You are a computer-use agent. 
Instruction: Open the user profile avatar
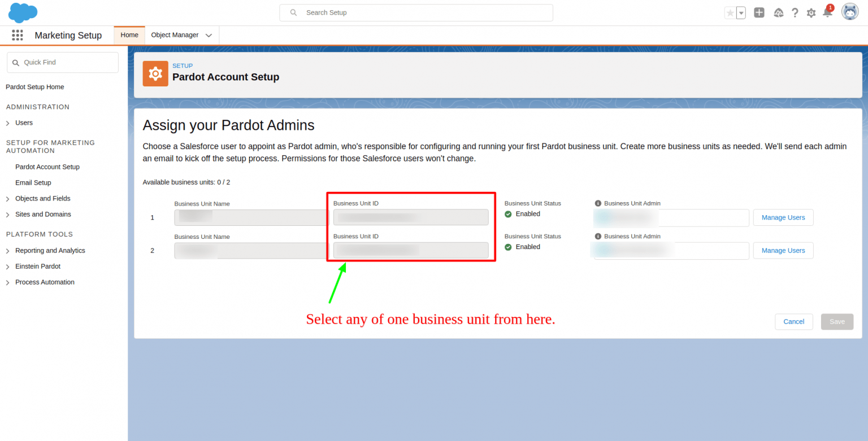850,12
